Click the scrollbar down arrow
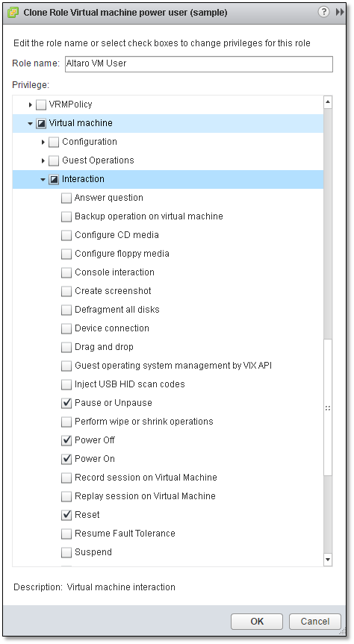The height and width of the screenshot is (644, 354). point(328,560)
